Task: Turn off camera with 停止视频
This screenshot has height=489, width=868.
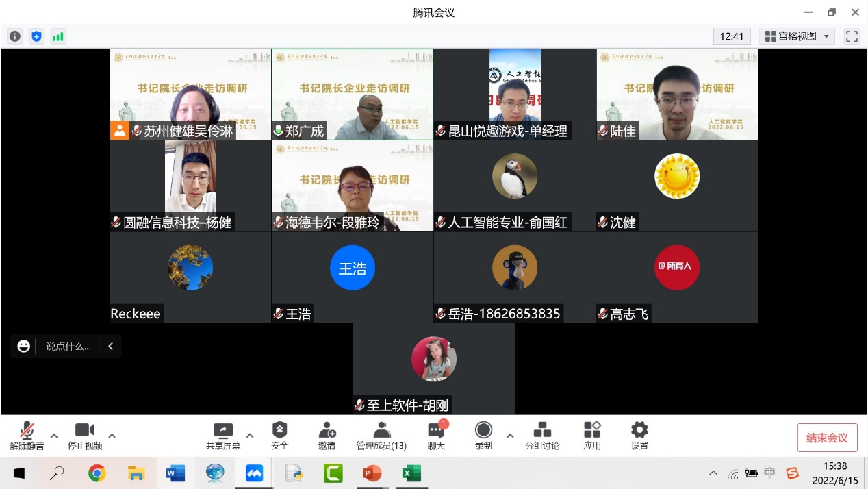Action: point(85,436)
